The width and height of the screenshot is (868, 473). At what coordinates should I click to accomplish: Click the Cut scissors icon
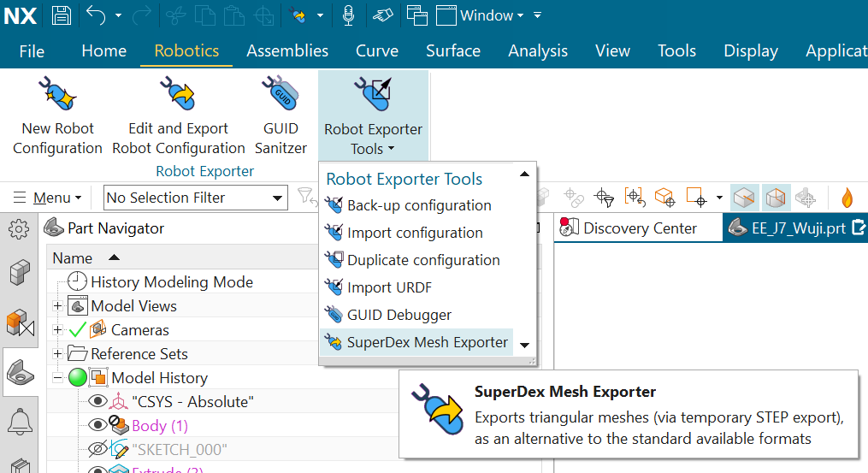pos(175,15)
